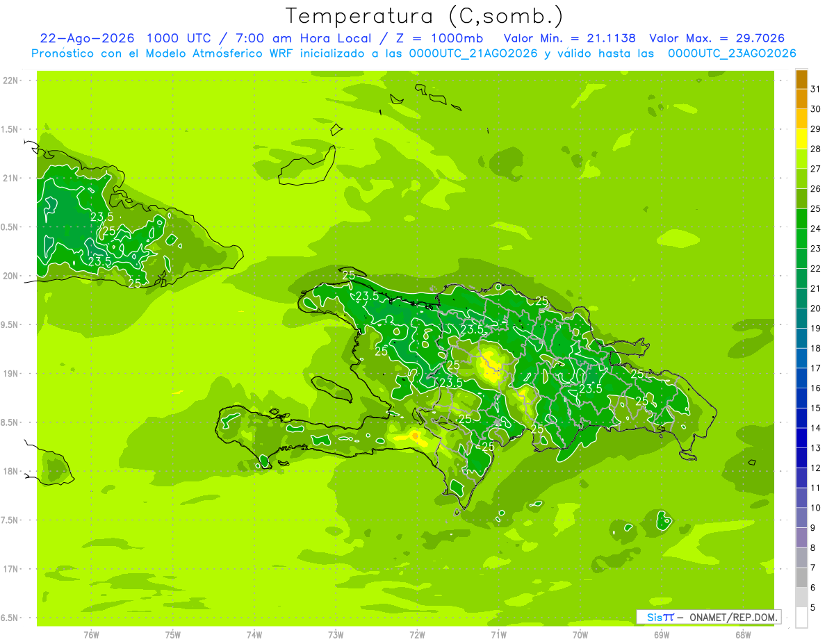This screenshot has width=834, height=644.
Task: Click the color bar label '30'
Action: [x=815, y=109]
